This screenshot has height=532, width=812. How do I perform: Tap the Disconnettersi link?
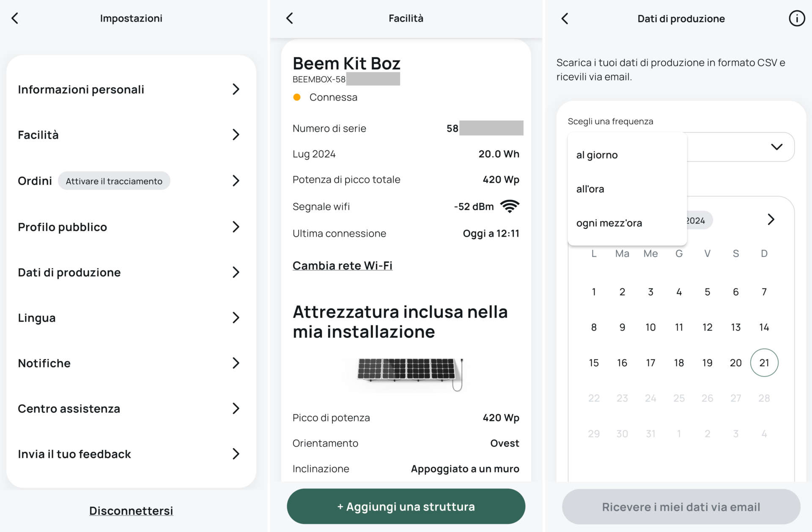click(131, 510)
